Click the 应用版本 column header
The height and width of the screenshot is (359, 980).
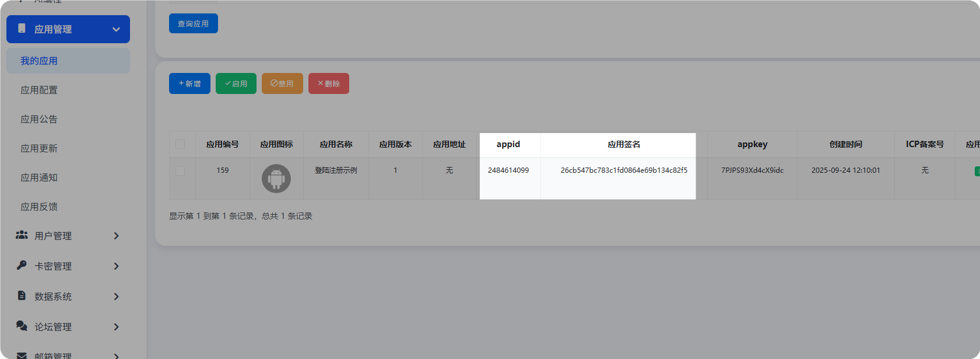(396, 144)
